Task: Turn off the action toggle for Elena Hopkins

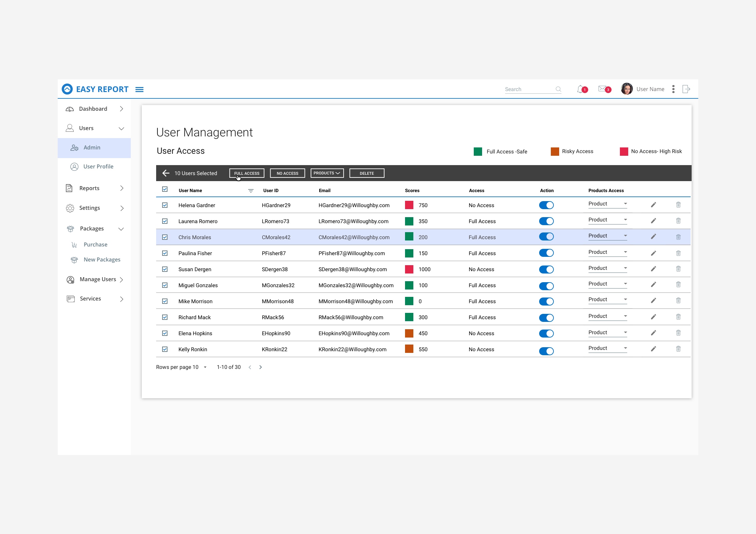Action: (x=546, y=334)
